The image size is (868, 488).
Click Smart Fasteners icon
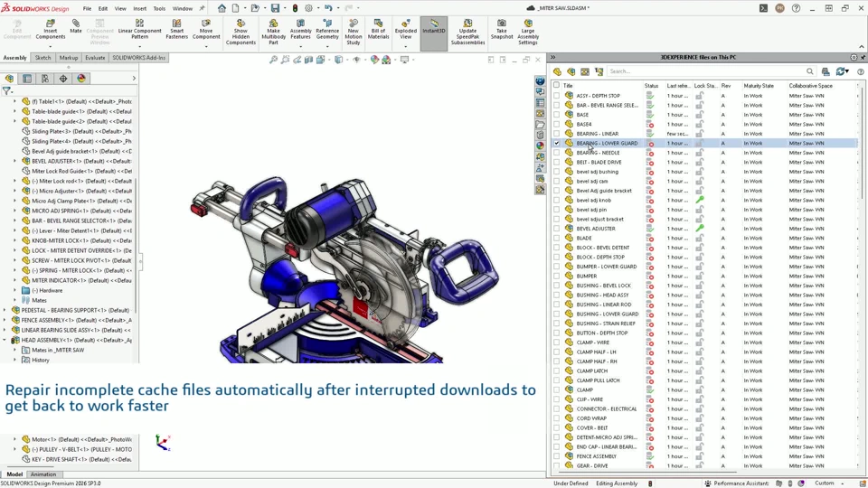point(176,30)
